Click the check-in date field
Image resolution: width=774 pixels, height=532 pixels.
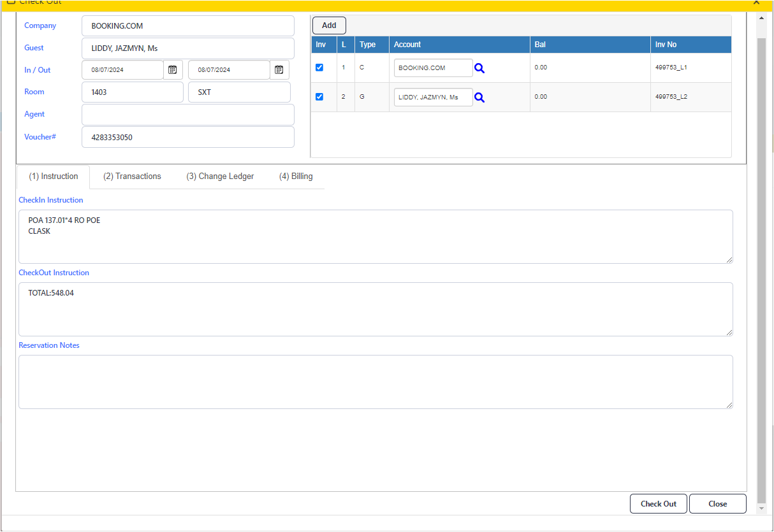(x=123, y=70)
